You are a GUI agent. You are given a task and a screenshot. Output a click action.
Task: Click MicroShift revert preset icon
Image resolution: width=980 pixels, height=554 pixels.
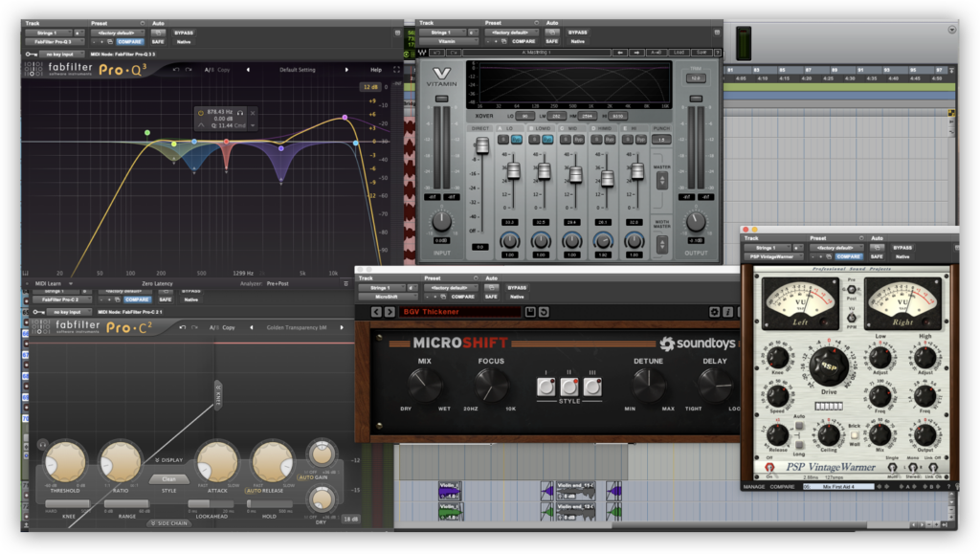544,312
